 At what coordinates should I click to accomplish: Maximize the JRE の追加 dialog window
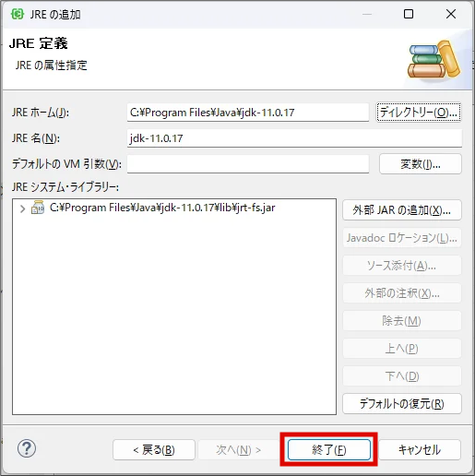(409, 14)
